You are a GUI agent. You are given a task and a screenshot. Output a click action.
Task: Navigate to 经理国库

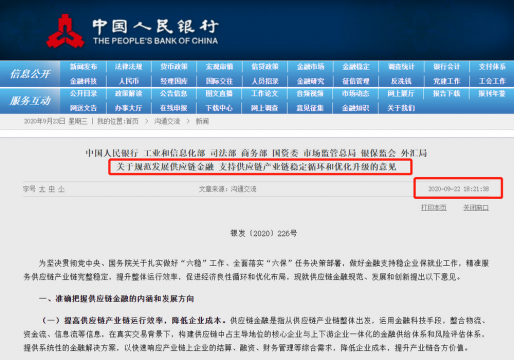pos(174,81)
